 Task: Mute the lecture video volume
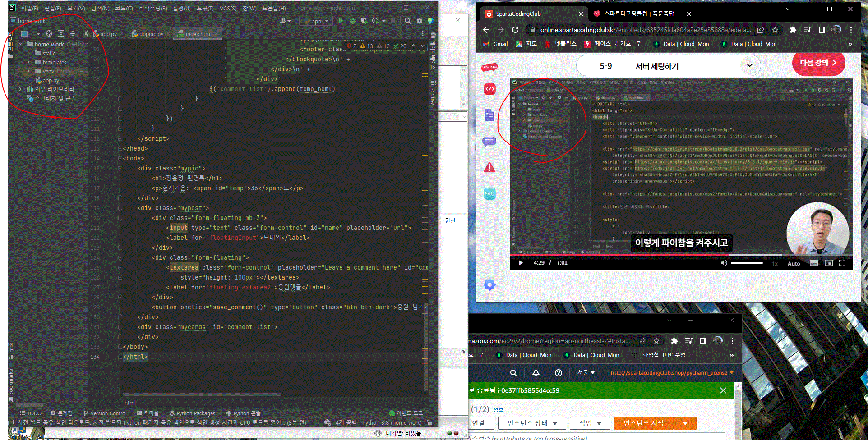tap(724, 263)
